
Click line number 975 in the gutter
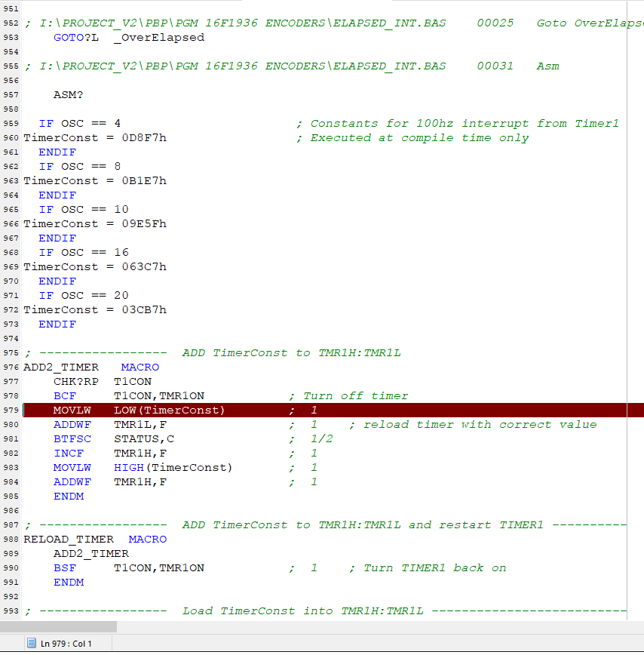[11, 353]
